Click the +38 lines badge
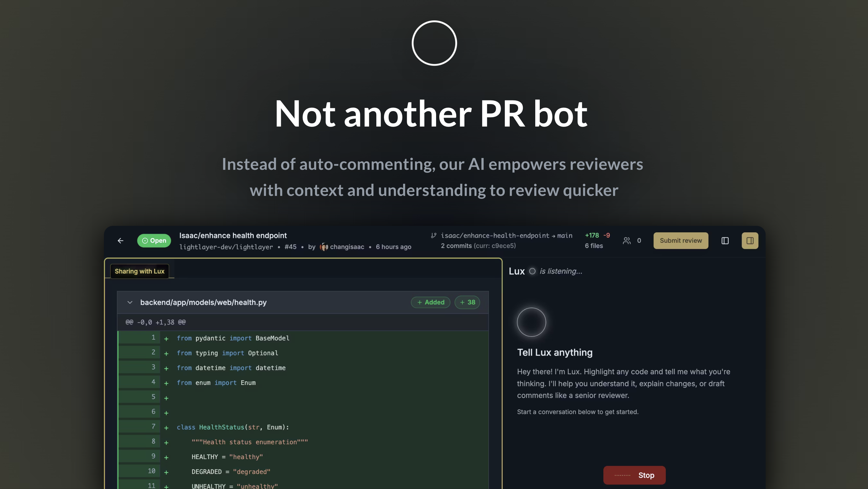Viewport: 868px width, 489px height. (467, 302)
